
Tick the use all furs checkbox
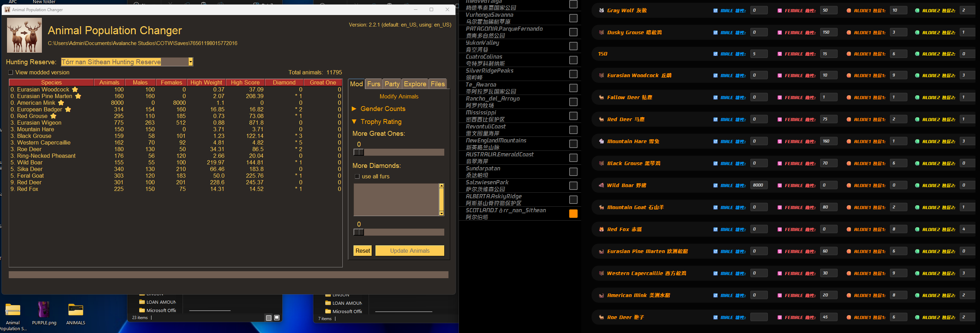[x=357, y=176]
